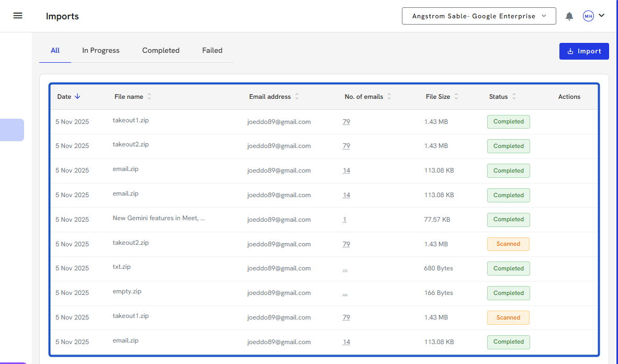
Task: Select the All imports tab
Action: point(55,51)
